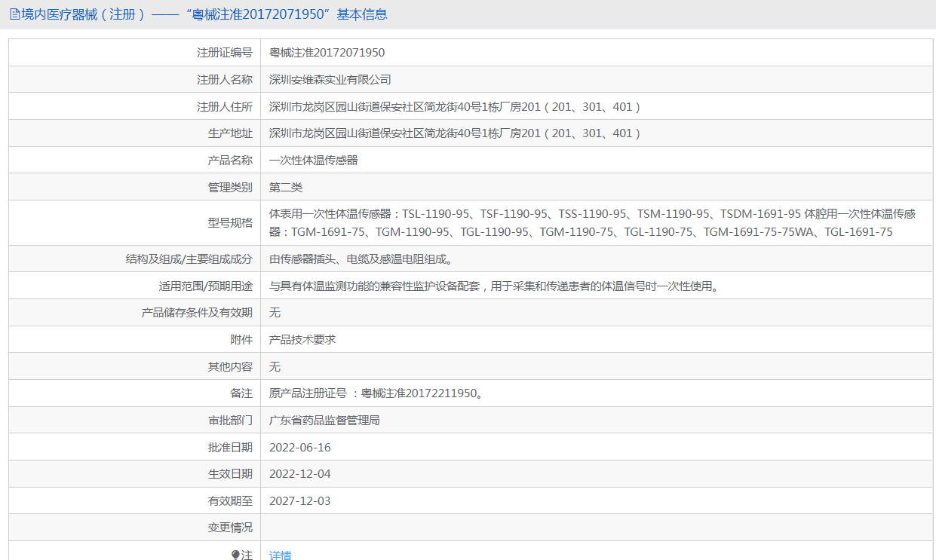Click the 变更情况 label
The width and height of the screenshot is (936, 560).
[230, 528]
